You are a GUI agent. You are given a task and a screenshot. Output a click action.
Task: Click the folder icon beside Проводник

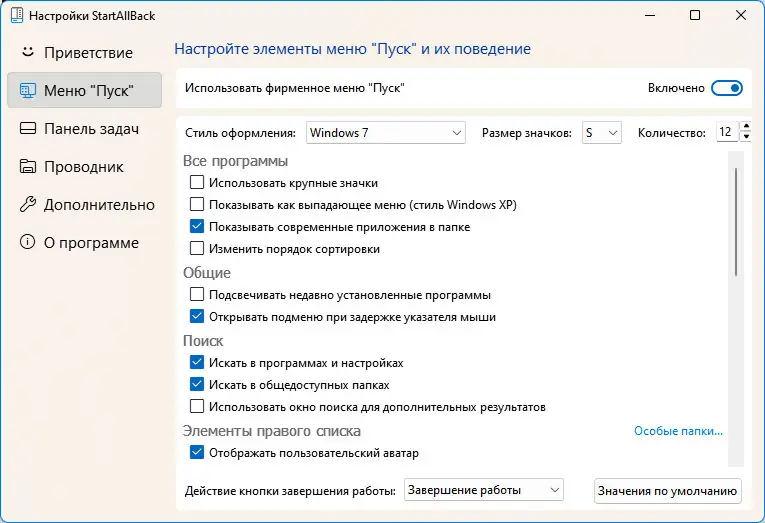click(27, 166)
